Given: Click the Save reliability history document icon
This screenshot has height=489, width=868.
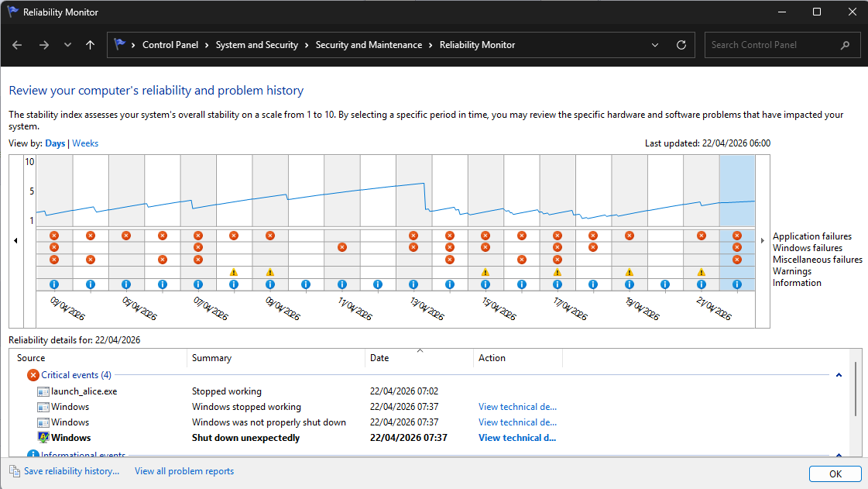Looking at the screenshot, I should point(15,471).
